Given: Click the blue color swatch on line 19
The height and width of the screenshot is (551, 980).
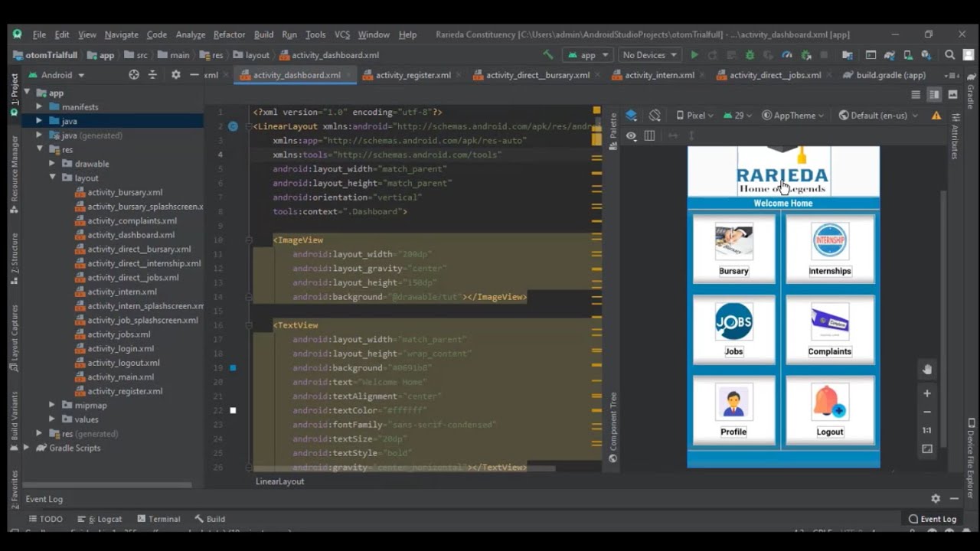Looking at the screenshot, I should pyautogui.click(x=233, y=368).
